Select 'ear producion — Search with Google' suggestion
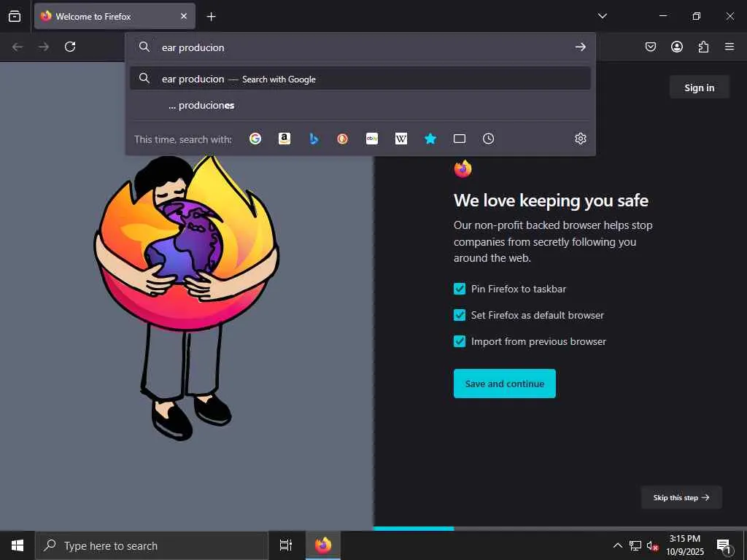The height and width of the screenshot is (560, 747). (x=360, y=79)
